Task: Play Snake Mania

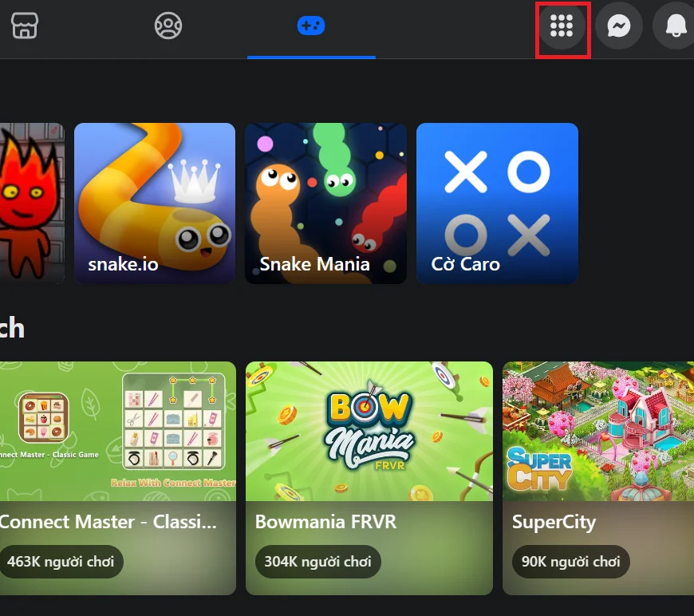Action: [x=325, y=203]
